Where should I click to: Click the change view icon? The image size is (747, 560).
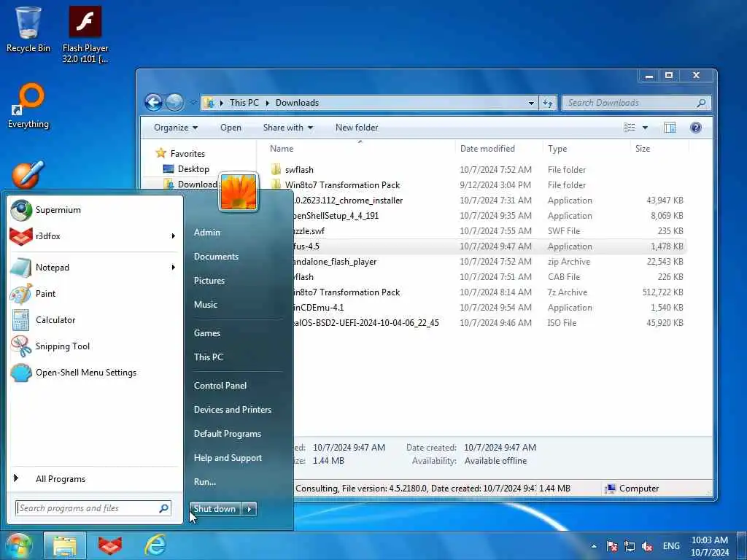tap(630, 128)
